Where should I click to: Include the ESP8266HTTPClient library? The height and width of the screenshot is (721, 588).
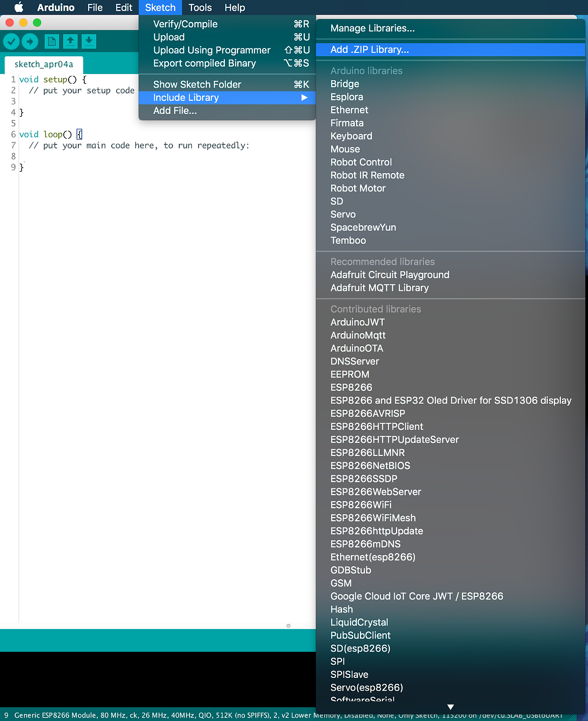tap(451, 427)
